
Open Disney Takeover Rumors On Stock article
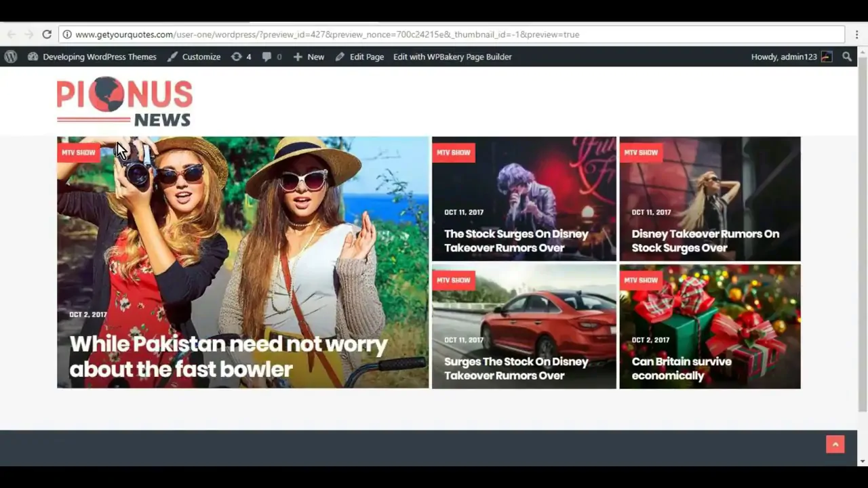(705, 241)
